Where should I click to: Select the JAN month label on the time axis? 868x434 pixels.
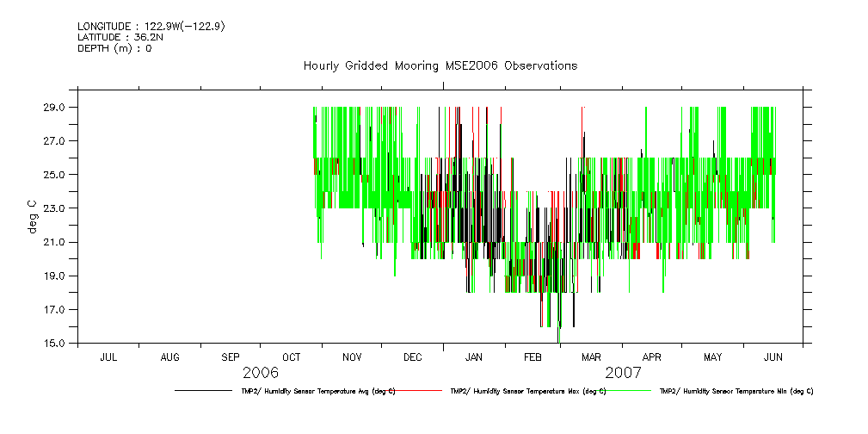[473, 356]
